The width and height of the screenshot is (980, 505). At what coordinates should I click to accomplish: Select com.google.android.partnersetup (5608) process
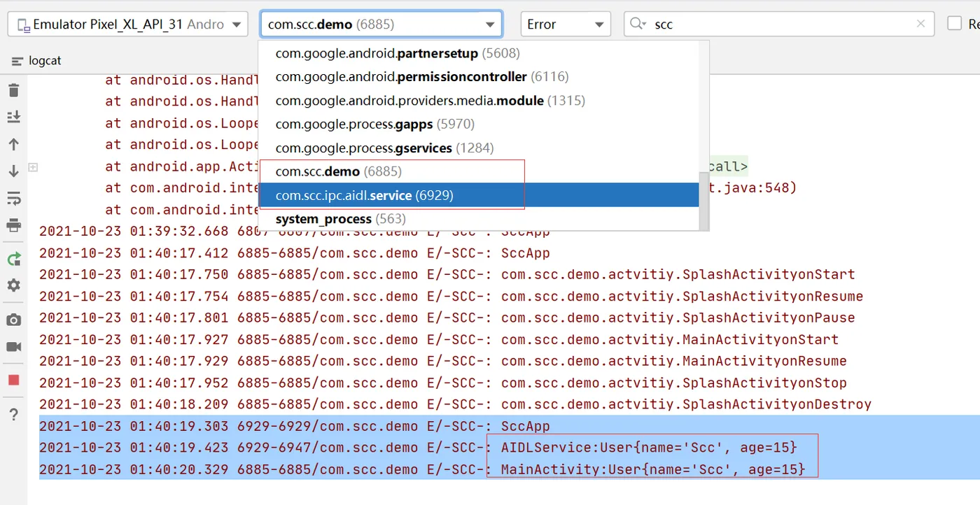coord(479,53)
